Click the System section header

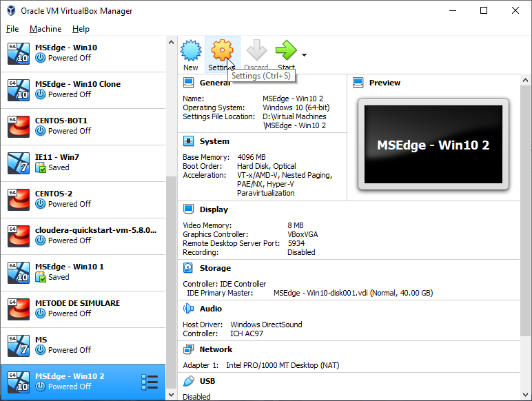[x=214, y=141]
